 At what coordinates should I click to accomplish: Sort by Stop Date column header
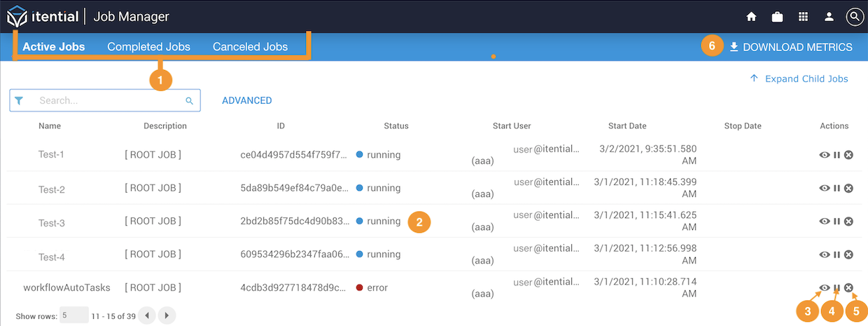click(x=743, y=126)
